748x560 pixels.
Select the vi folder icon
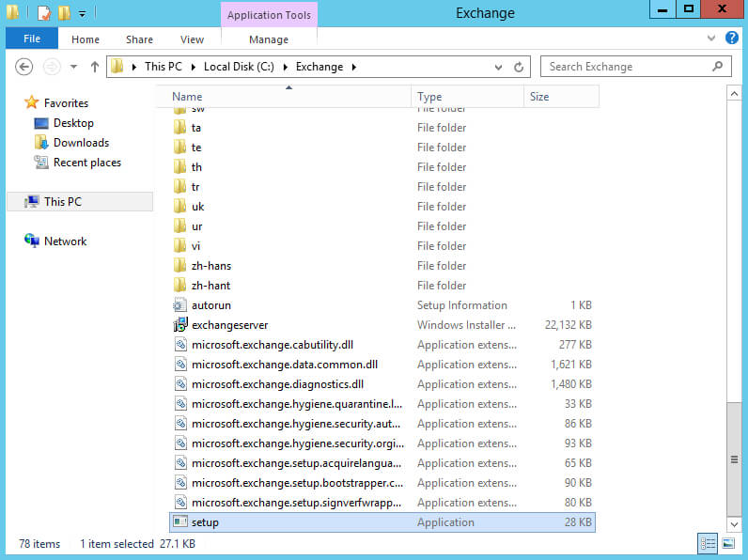point(179,245)
